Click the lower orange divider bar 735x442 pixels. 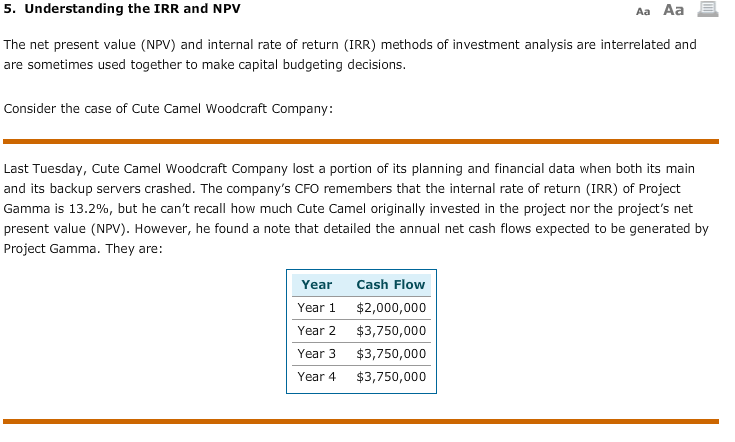click(x=360, y=421)
